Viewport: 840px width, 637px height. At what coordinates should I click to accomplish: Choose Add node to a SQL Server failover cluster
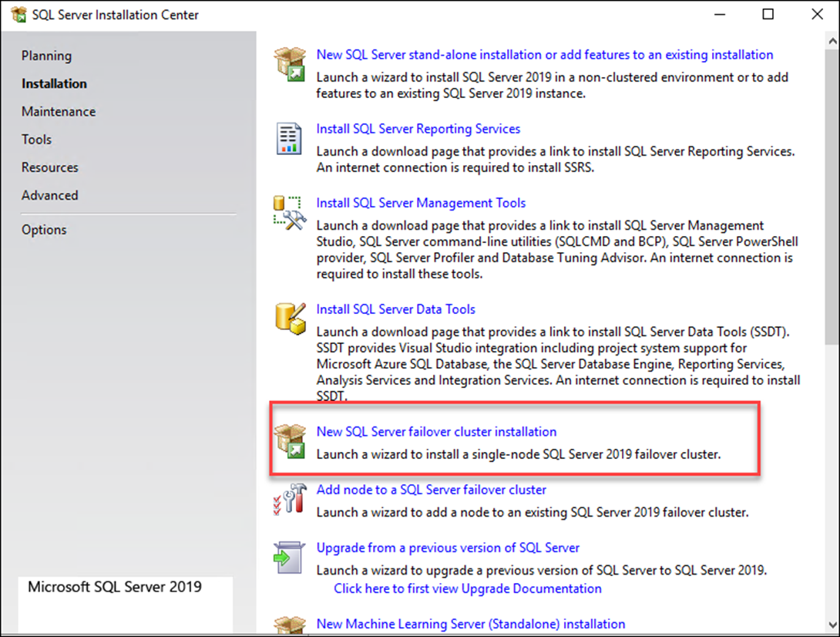pos(432,490)
